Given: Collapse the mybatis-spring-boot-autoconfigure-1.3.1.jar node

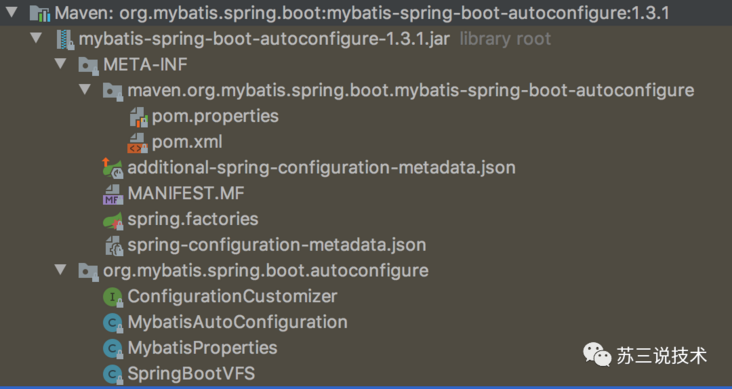Looking at the screenshot, I should pyautogui.click(x=36, y=38).
